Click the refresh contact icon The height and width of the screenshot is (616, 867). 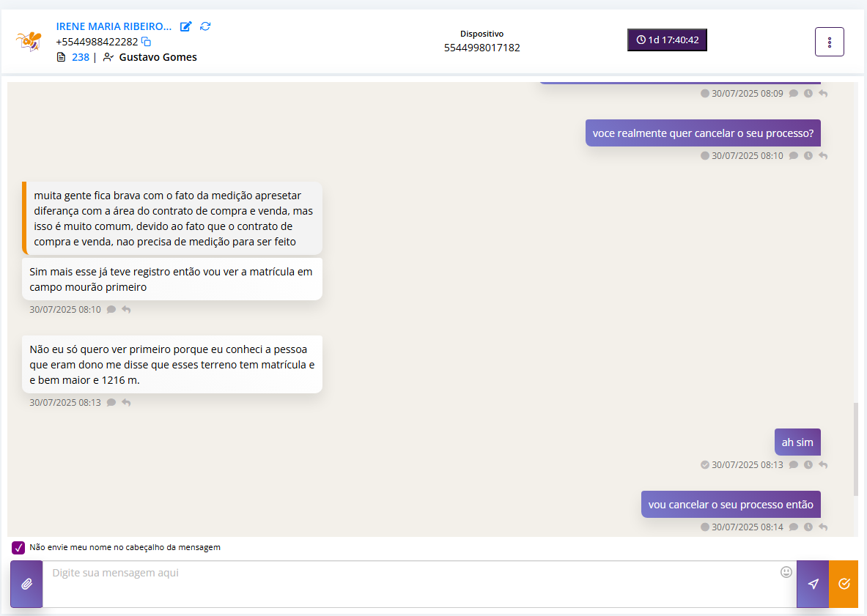pyautogui.click(x=205, y=26)
